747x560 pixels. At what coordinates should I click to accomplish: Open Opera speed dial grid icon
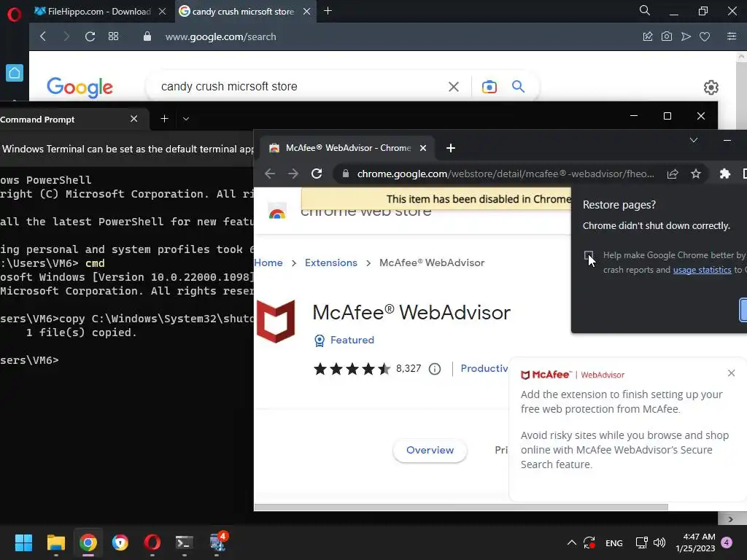click(x=113, y=36)
